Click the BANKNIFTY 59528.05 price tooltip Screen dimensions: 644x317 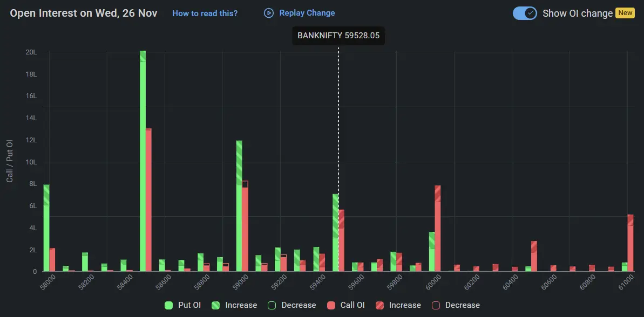coord(340,36)
